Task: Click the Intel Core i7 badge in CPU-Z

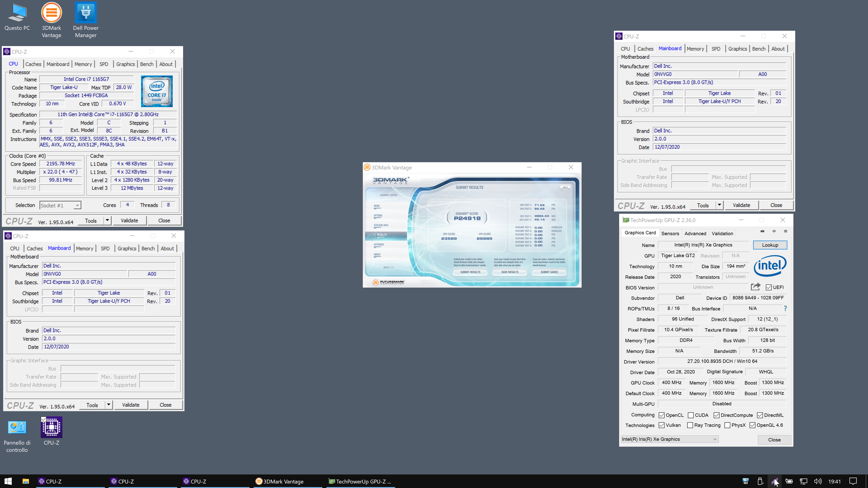Action: [x=157, y=91]
